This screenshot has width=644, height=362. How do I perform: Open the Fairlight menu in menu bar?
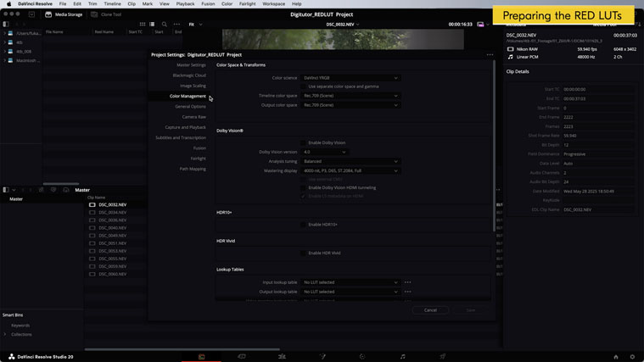click(x=247, y=4)
